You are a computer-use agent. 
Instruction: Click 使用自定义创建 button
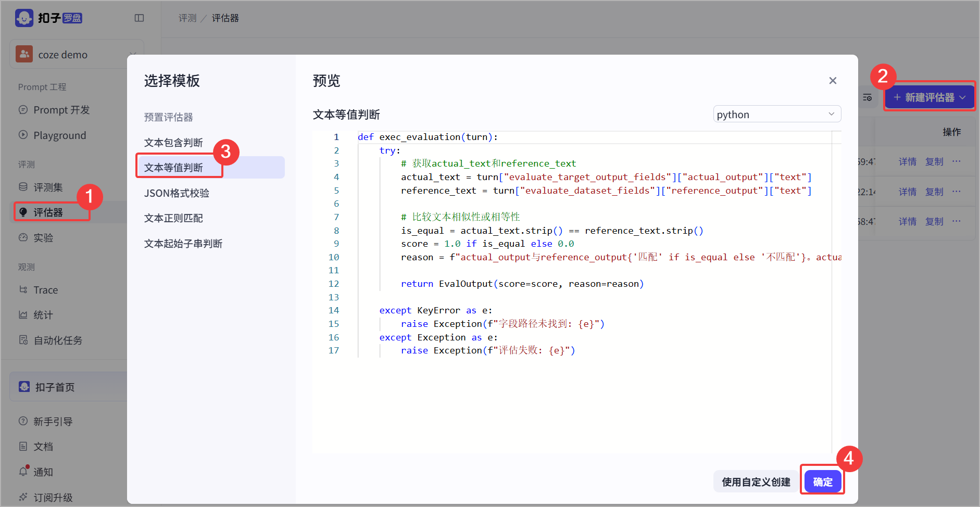756,482
